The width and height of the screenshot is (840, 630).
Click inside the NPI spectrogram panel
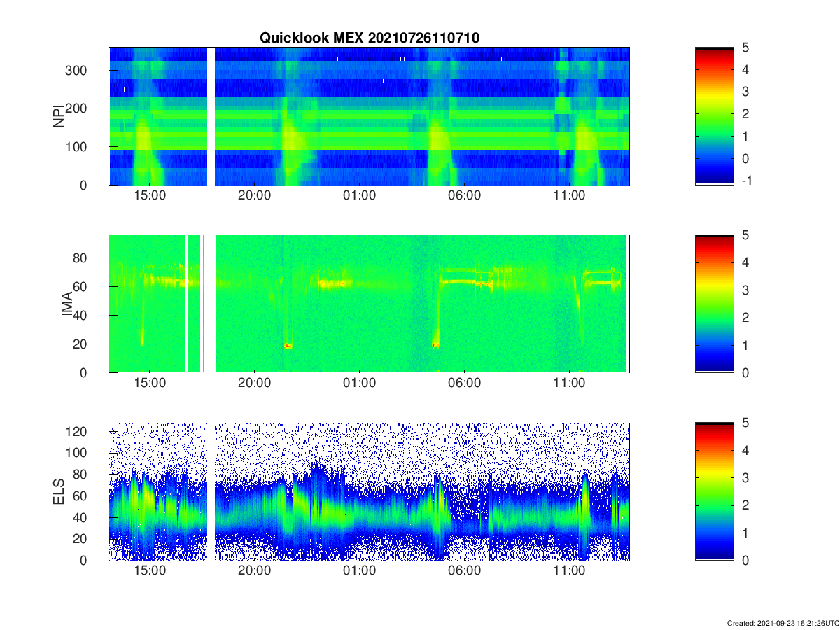(370, 116)
